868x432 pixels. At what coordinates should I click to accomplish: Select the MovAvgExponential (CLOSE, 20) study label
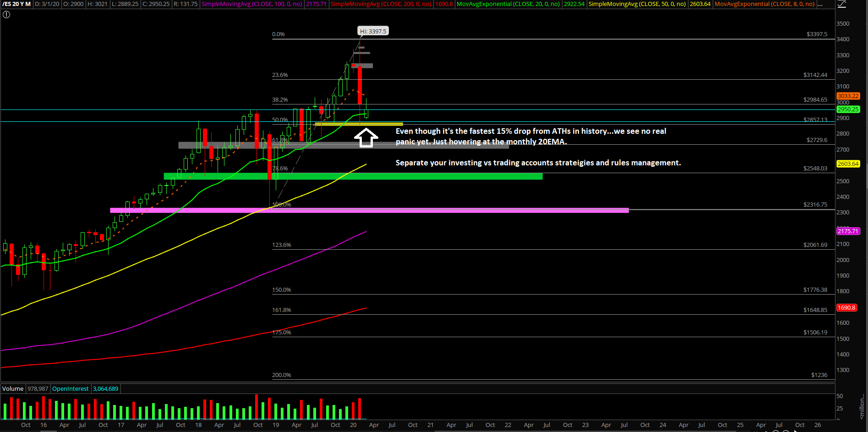pyautogui.click(x=508, y=4)
